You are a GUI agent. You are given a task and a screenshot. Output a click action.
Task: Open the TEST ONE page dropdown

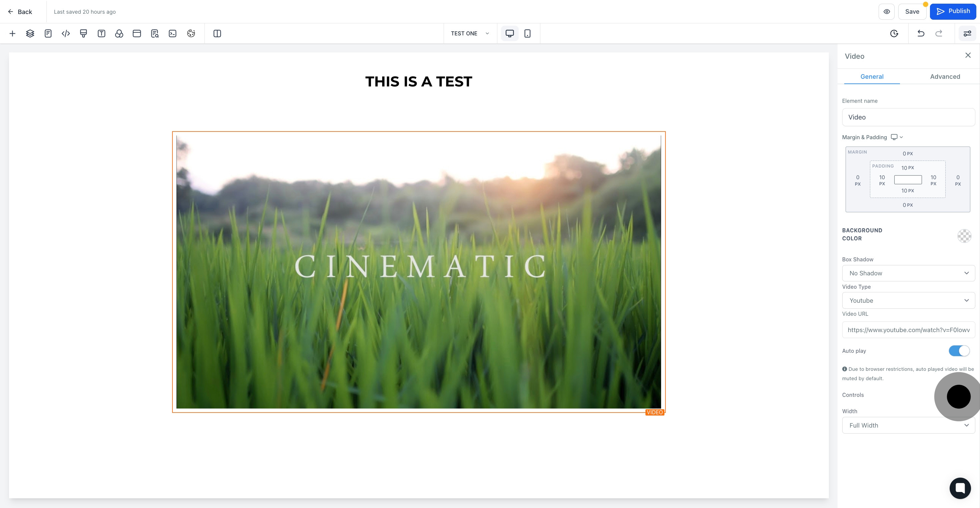(470, 33)
